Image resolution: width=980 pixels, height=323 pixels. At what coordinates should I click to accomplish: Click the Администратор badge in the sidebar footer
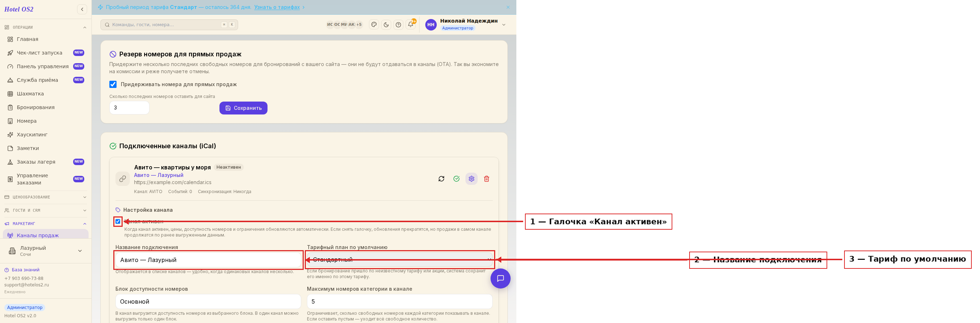(x=25, y=307)
